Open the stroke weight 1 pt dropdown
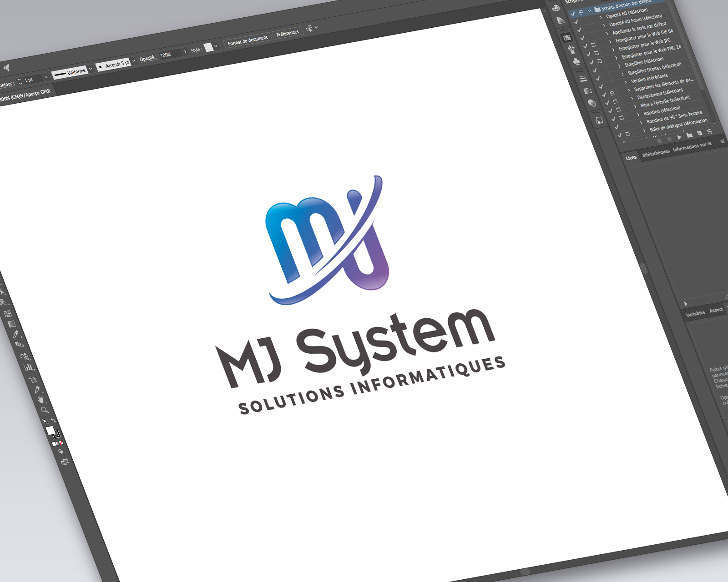The height and width of the screenshot is (582, 728). pyautogui.click(x=46, y=77)
